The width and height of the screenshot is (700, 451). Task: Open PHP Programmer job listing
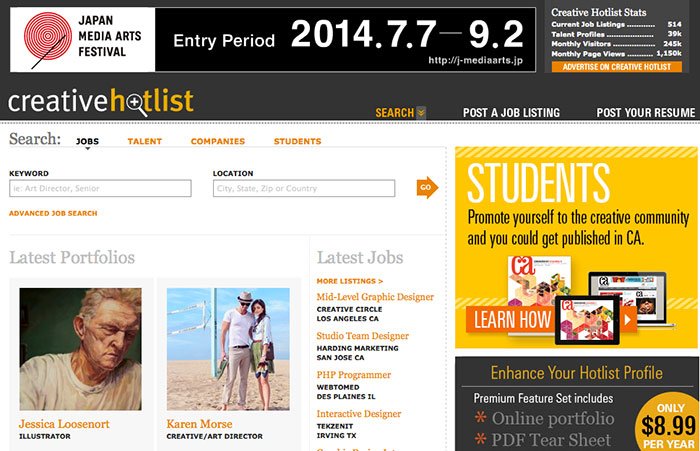tap(354, 375)
